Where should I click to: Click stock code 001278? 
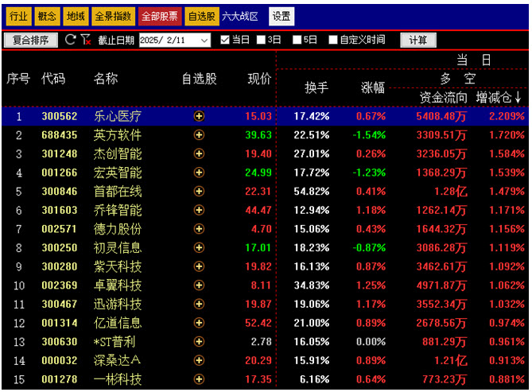click(60, 379)
